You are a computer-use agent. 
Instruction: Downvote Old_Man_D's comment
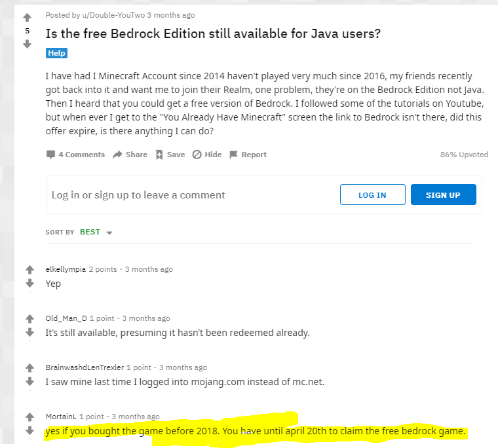point(30,332)
